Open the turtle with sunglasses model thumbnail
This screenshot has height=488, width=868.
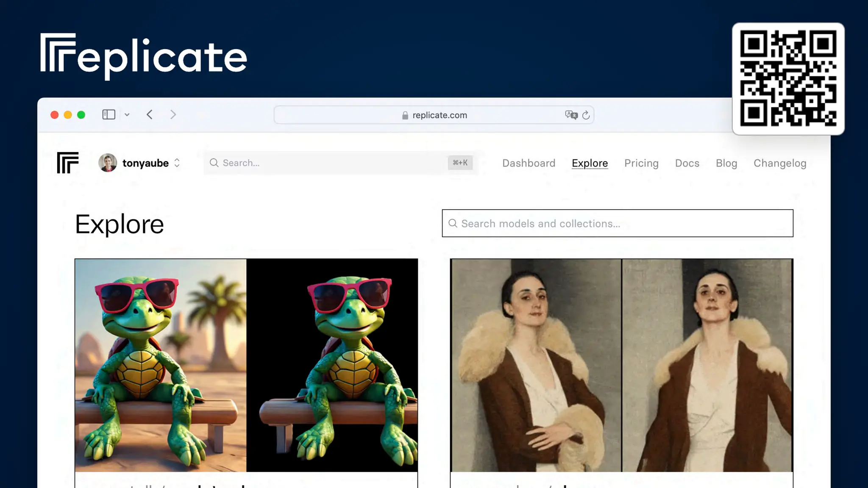[x=246, y=365]
